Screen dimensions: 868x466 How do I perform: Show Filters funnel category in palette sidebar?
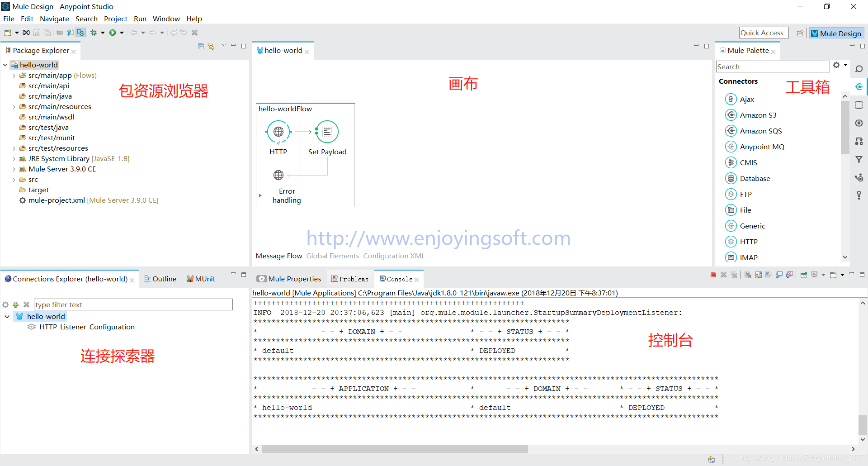click(859, 159)
